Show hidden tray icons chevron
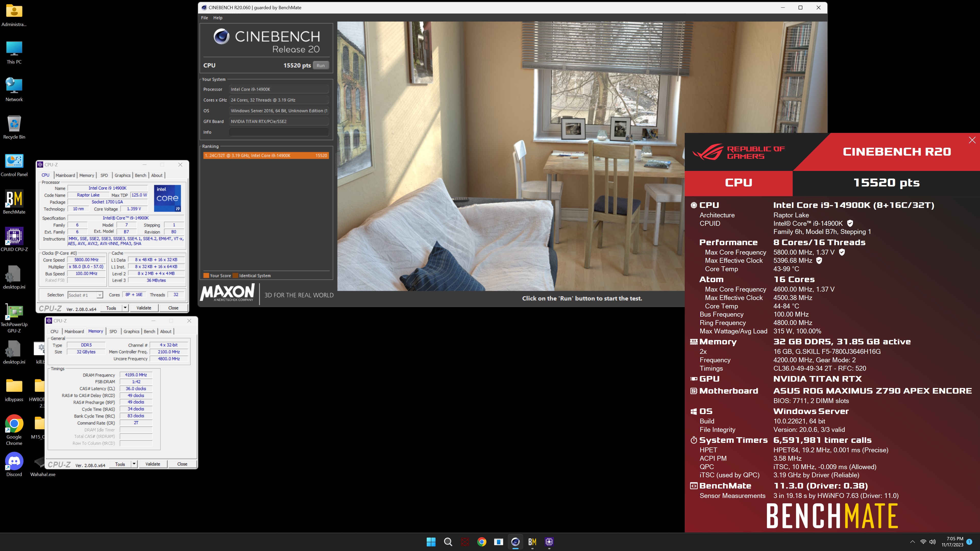 [912, 542]
